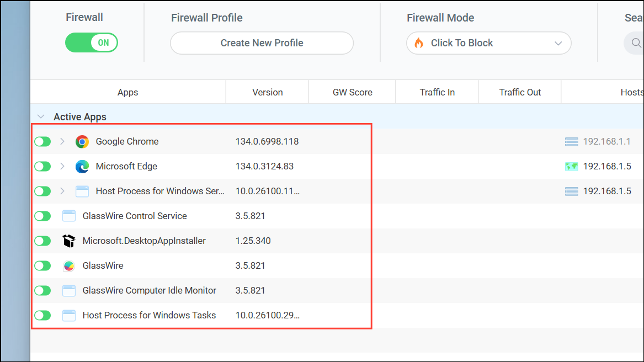Click the Google Chrome app icon
The height and width of the screenshot is (362, 644).
point(82,141)
